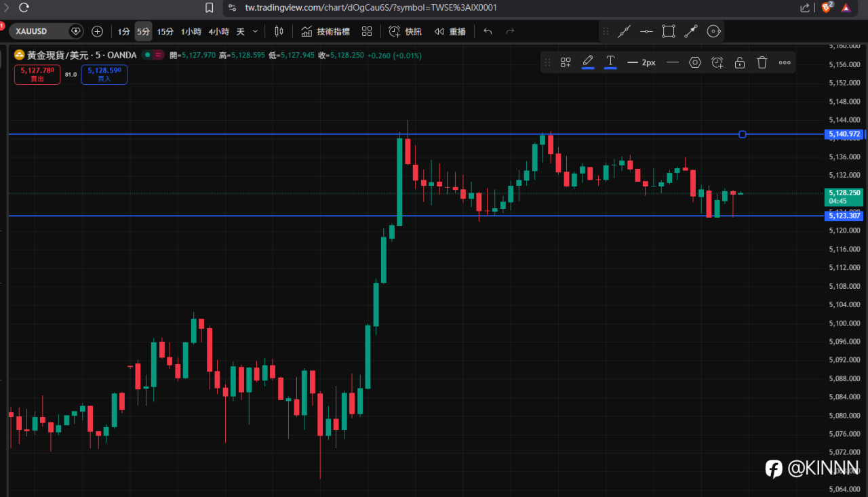This screenshot has width=868, height=497.
Task: Click the 5,127.78 賣出 sell button
Action: 37,75
